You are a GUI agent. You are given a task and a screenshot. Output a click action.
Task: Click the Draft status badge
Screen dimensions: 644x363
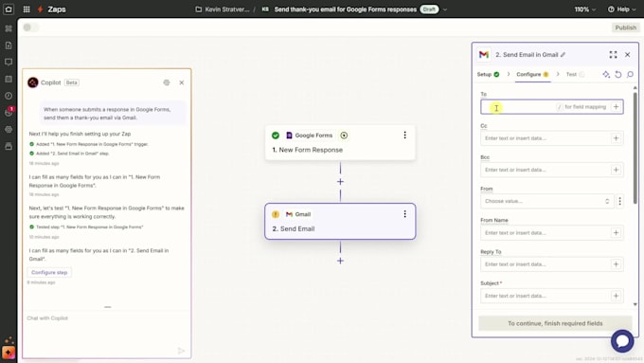[x=429, y=9]
